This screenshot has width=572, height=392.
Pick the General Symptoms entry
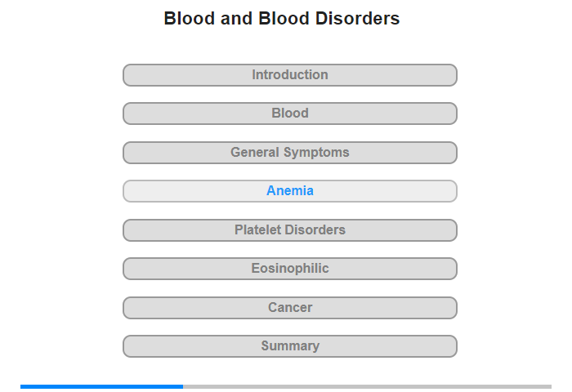click(x=289, y=153)
